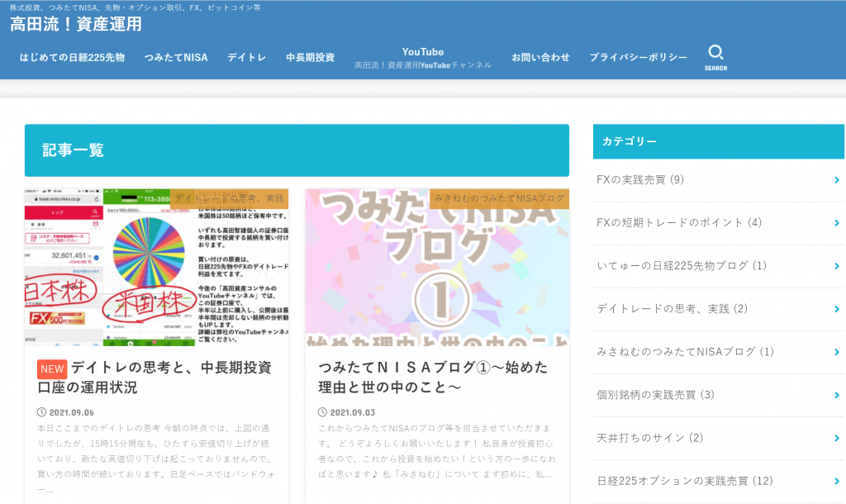Click chevron on デイトレードの思考、実践 category row
846x504 pixels.
(837, 309)
